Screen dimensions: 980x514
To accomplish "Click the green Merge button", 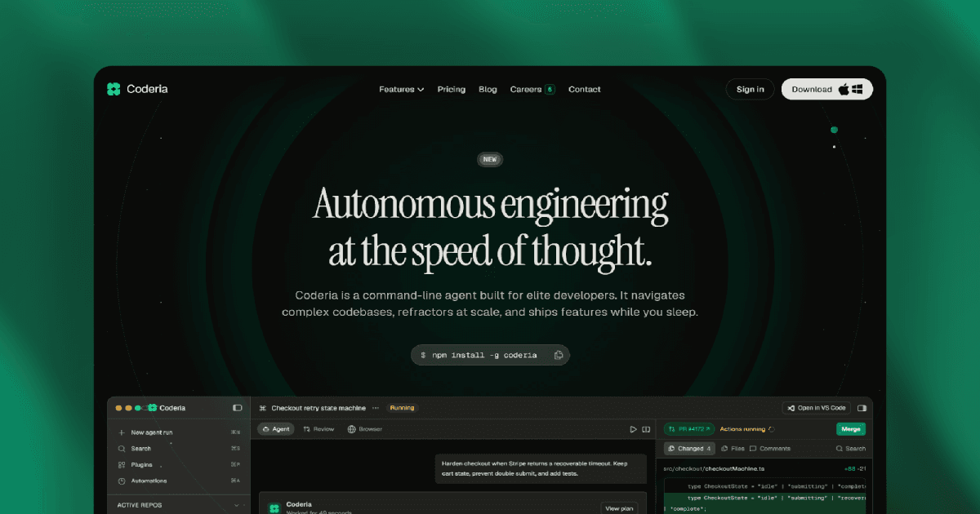I will (850, 428).
